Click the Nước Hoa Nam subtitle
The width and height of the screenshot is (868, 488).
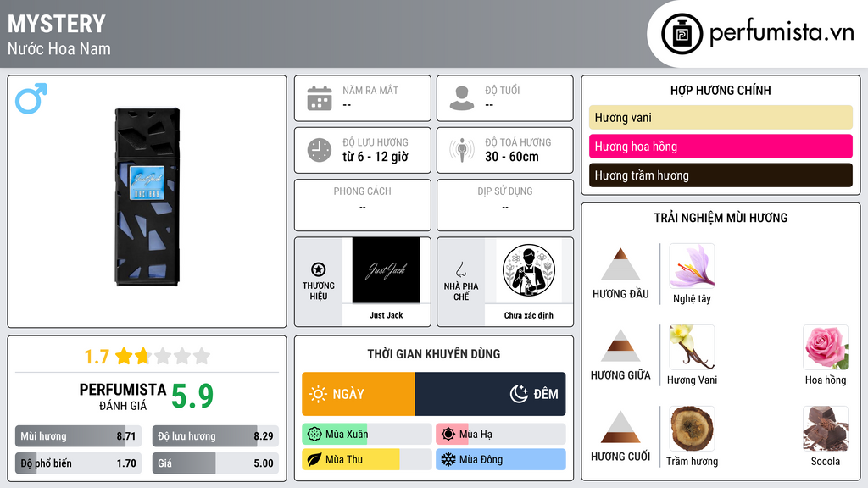(x=59, y=48)
